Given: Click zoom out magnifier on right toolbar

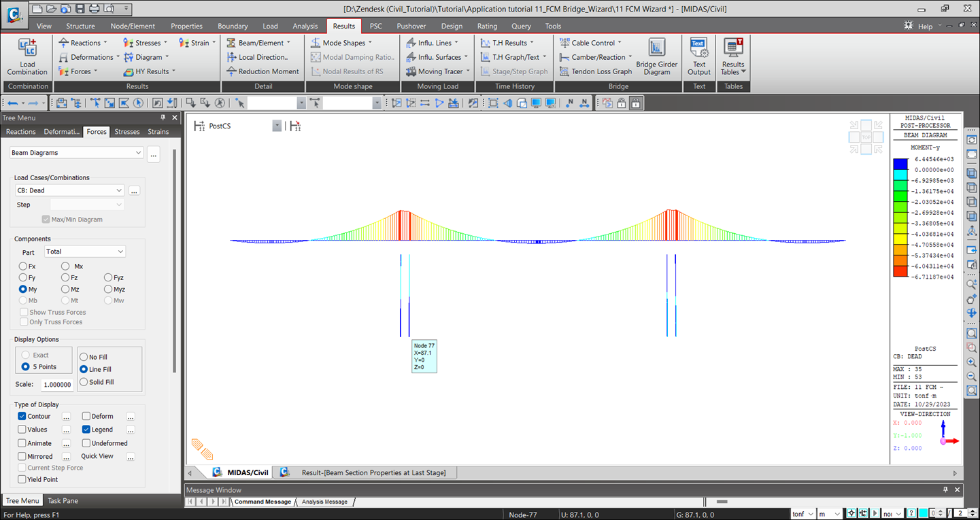Looking at the screenshot, I should pyautogui.click(x=972, y=377).
